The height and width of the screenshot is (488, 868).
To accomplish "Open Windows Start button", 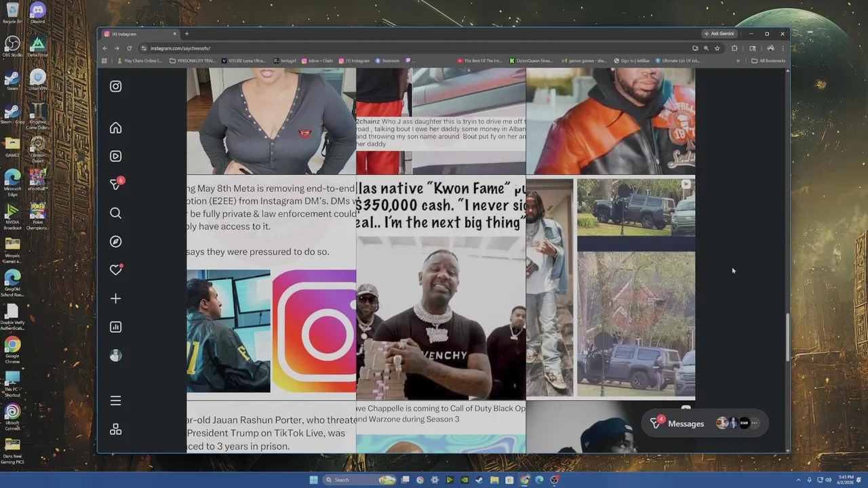I will 313,480.
